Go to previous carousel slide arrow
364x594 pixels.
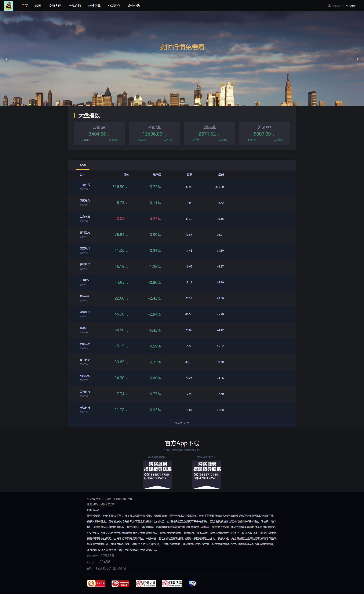6,59
